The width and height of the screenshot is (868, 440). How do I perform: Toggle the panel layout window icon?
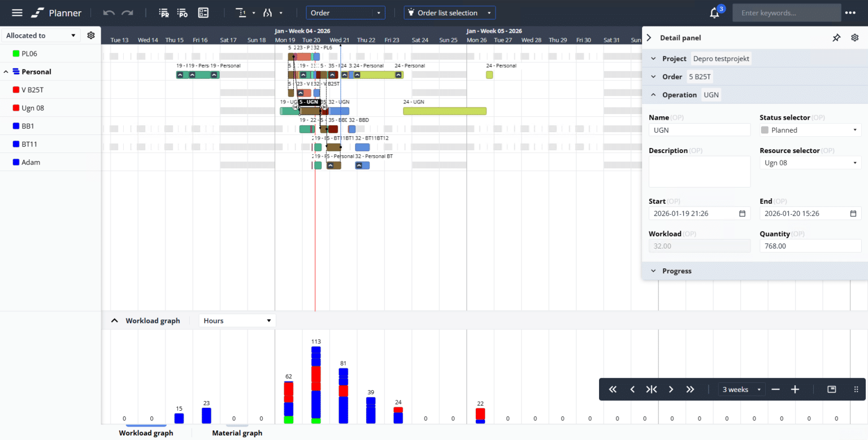tap(832, 389)
